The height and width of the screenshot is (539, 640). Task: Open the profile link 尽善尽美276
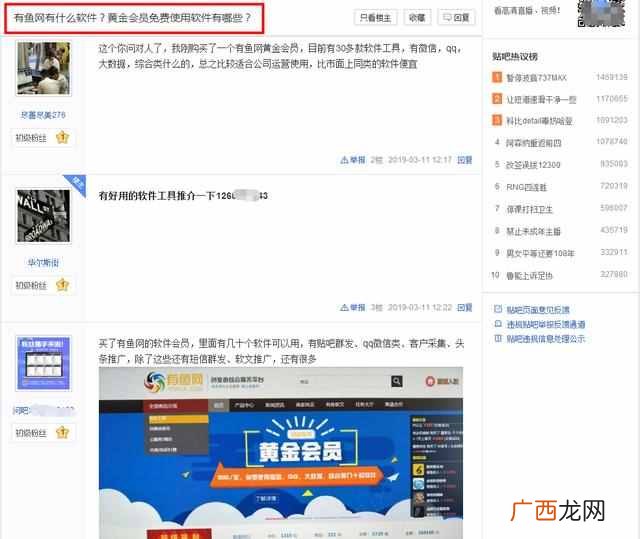click(x=43, y=115)
